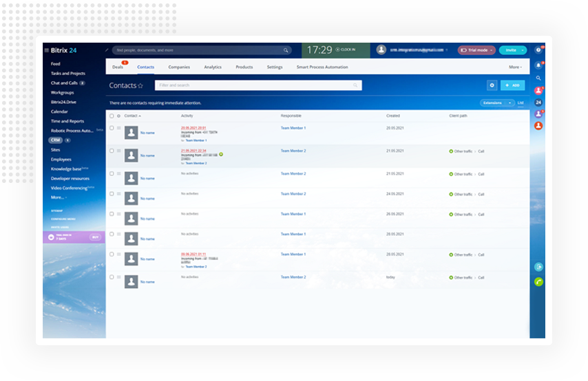Click the magnifier icon in top search bar
Viewport: 588px width, 381px height.
[x=286, y=50]
